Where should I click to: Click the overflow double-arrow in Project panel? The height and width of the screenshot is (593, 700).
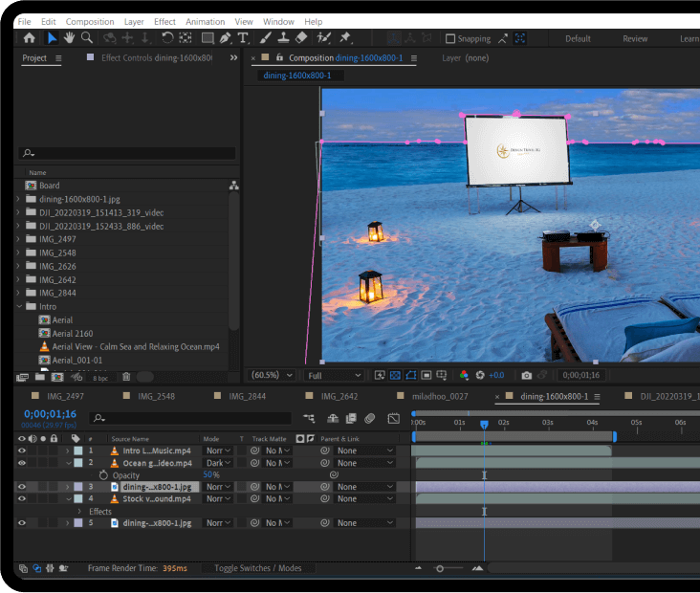(233, 57)
